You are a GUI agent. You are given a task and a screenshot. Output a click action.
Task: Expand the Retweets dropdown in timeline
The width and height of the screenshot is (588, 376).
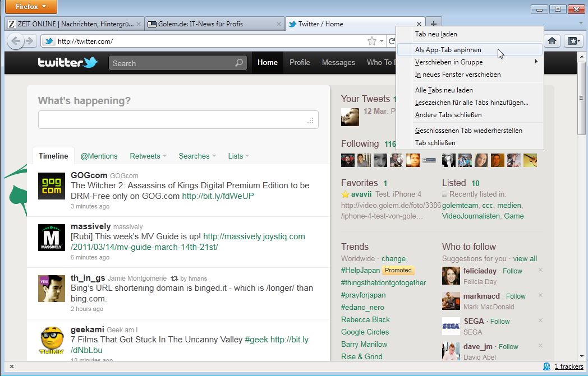(148, 156)
